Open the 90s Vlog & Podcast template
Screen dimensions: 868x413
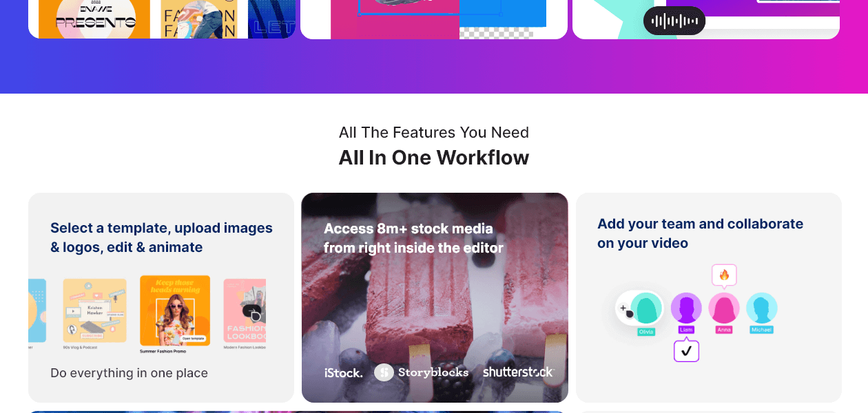point(95,310)
